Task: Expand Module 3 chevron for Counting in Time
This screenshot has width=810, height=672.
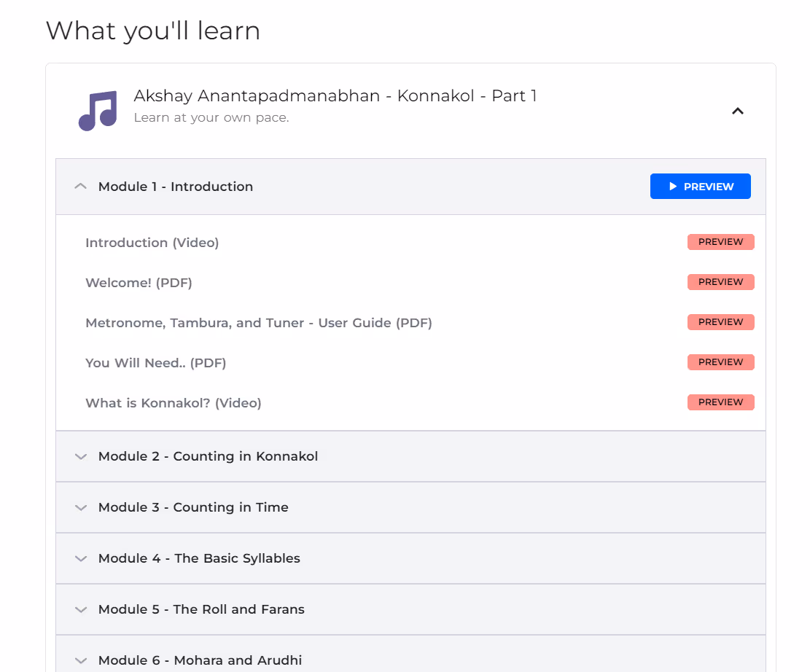Action: point(81,508)
